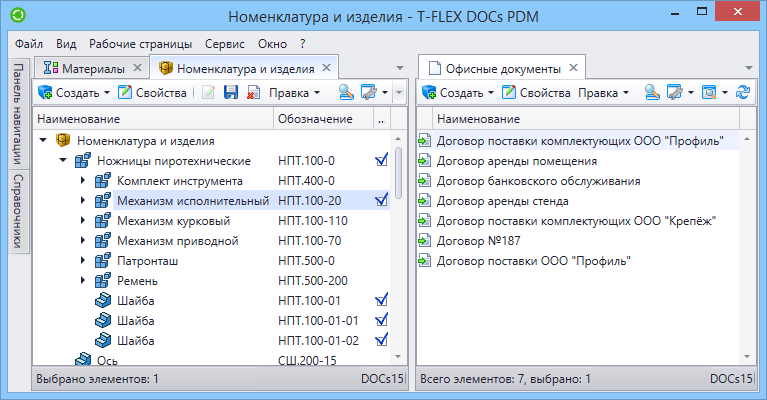This screenshot has width=767, height=400.
Task: Click the golden box icon of the root Номенклатура node
Action: 63,140
